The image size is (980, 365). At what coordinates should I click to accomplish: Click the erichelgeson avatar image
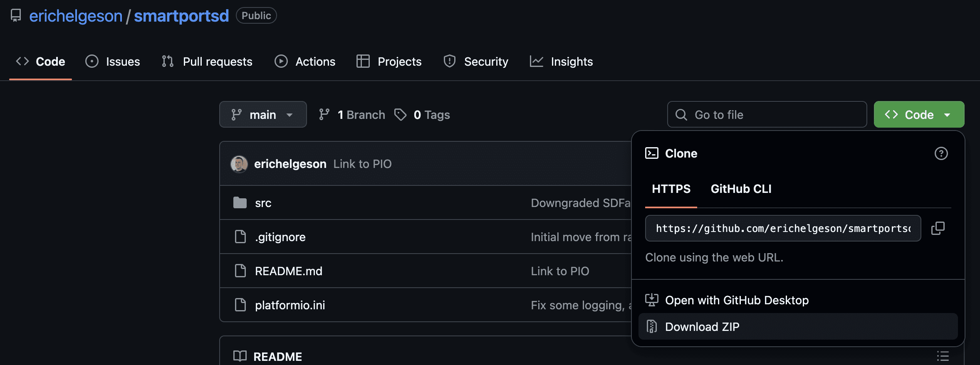coord(239,164)
